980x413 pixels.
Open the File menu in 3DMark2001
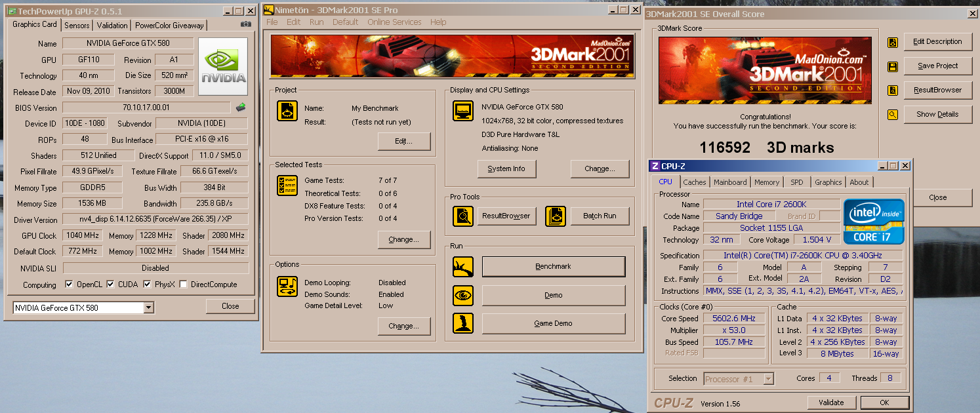(272, 22)
